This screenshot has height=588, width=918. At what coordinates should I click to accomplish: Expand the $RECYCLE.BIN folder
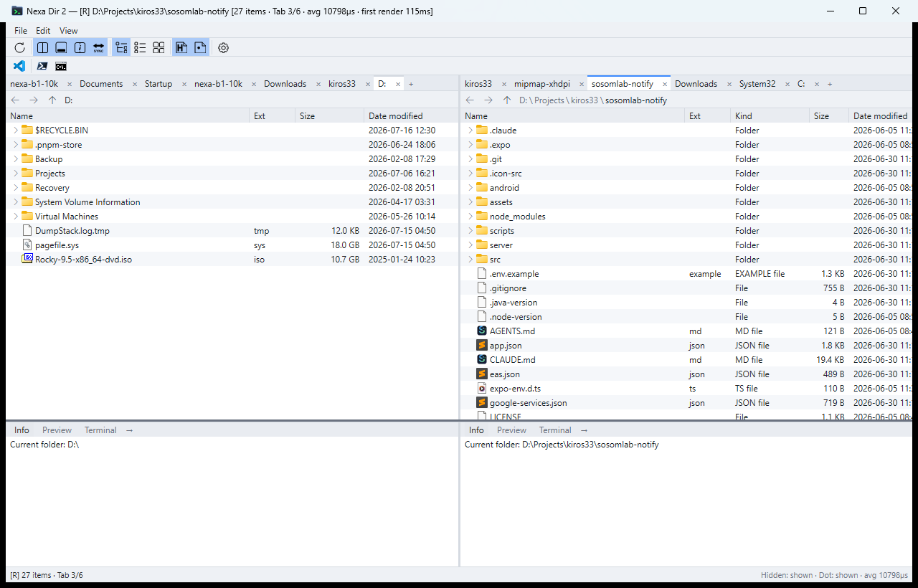[16, 130]
